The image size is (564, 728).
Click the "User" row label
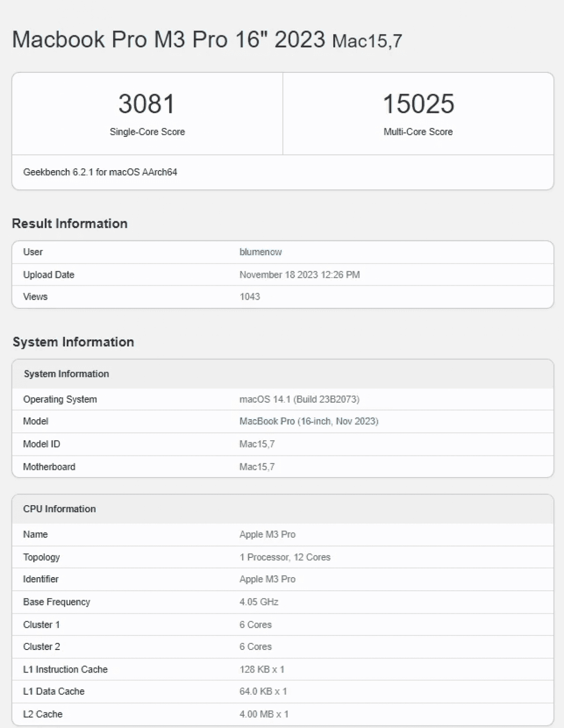(x=33, y=252)
